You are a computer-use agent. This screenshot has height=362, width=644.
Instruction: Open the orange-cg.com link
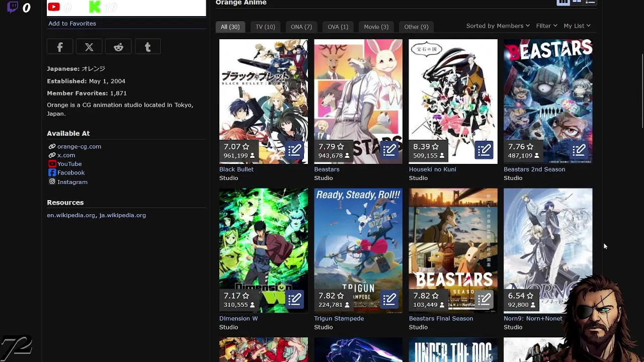click(x=79, y=146)
